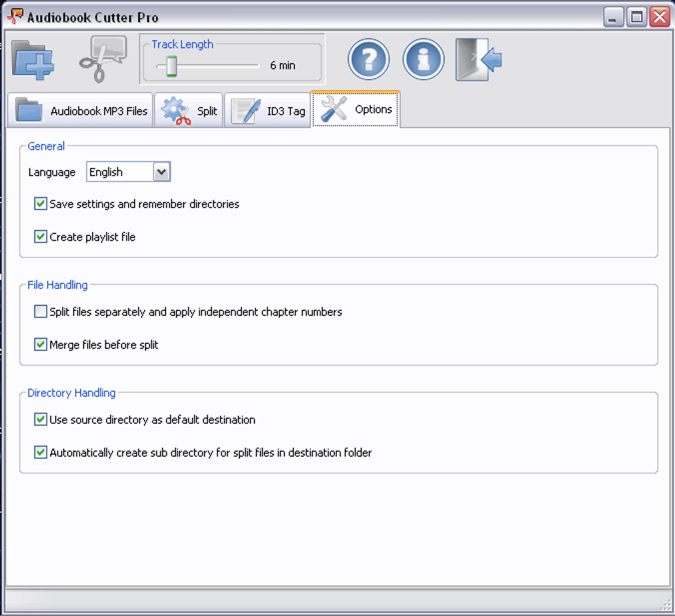Open the Split tab
The image size is (675, 616).
[189, 111]
